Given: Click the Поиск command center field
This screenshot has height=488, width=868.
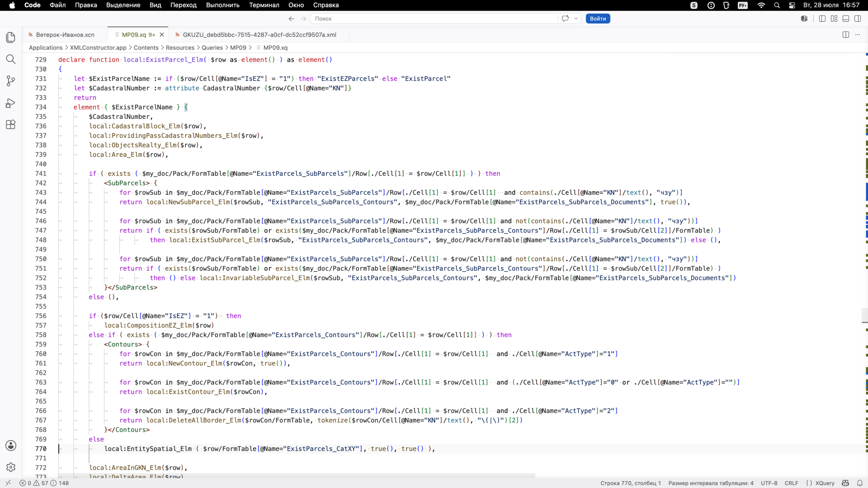Looking at the screenshot, I should tap(434, 19).
